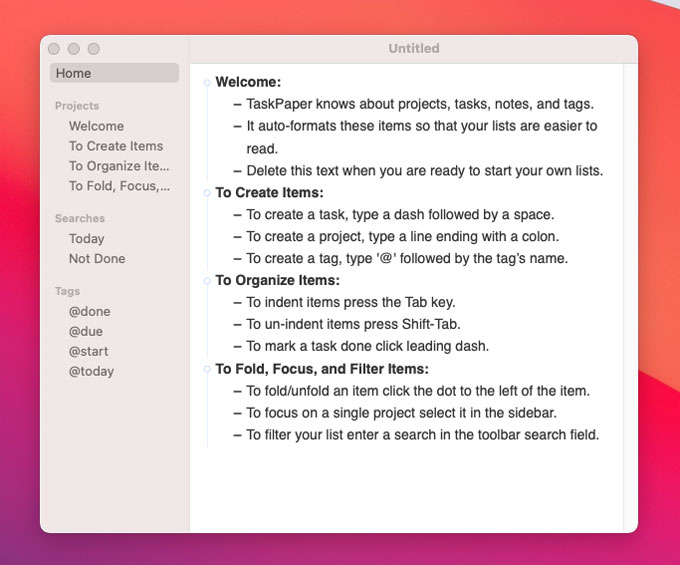This screenshot has height=565, width=680.
Task: Click the dash before 'To mark a task done'
Action: pos(237,346)
